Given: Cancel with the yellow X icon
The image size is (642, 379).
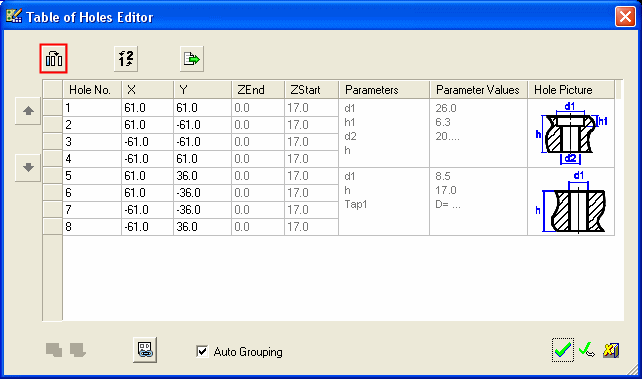Looking at the screenshot, I should 611,350.
